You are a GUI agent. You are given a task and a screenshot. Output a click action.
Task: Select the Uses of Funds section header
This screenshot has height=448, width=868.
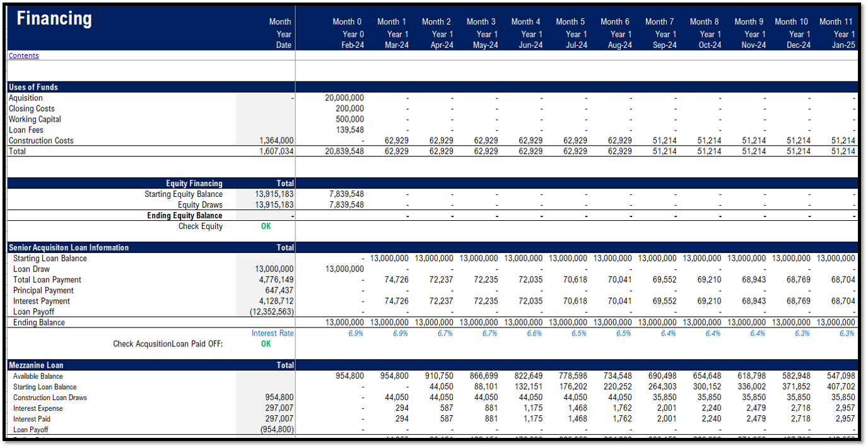(x=33, y=87)
